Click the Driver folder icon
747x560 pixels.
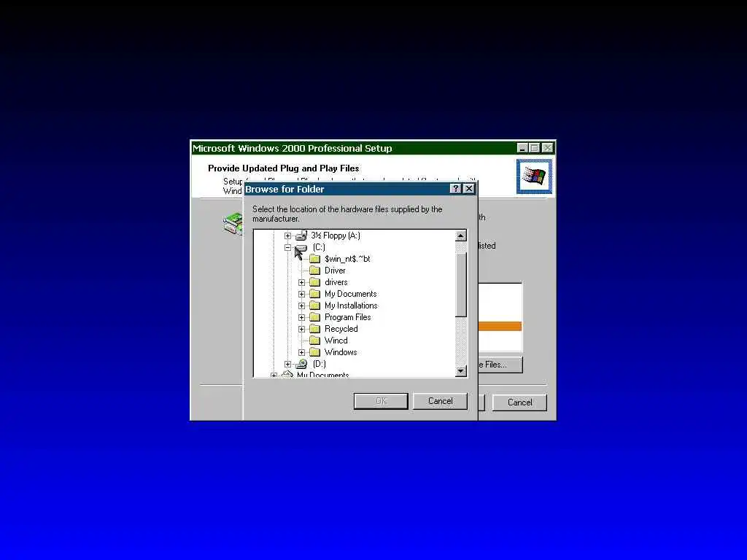tap(314, 271)
